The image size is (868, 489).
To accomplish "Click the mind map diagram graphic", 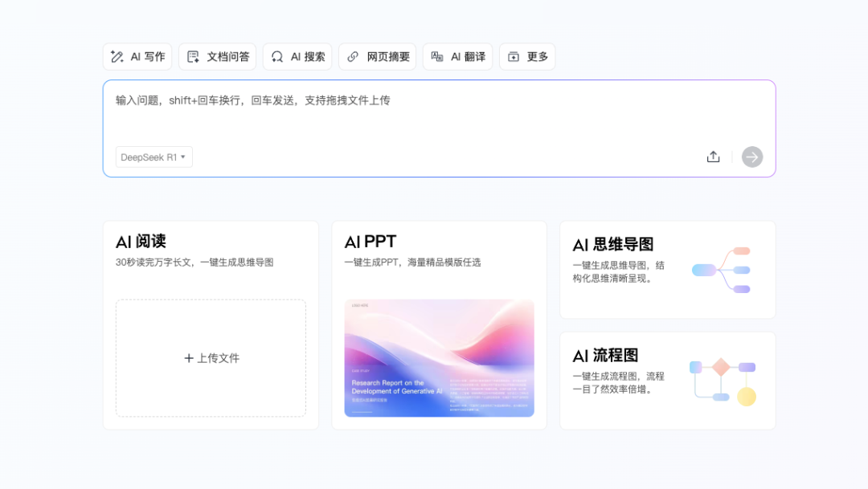I will 721,270.
